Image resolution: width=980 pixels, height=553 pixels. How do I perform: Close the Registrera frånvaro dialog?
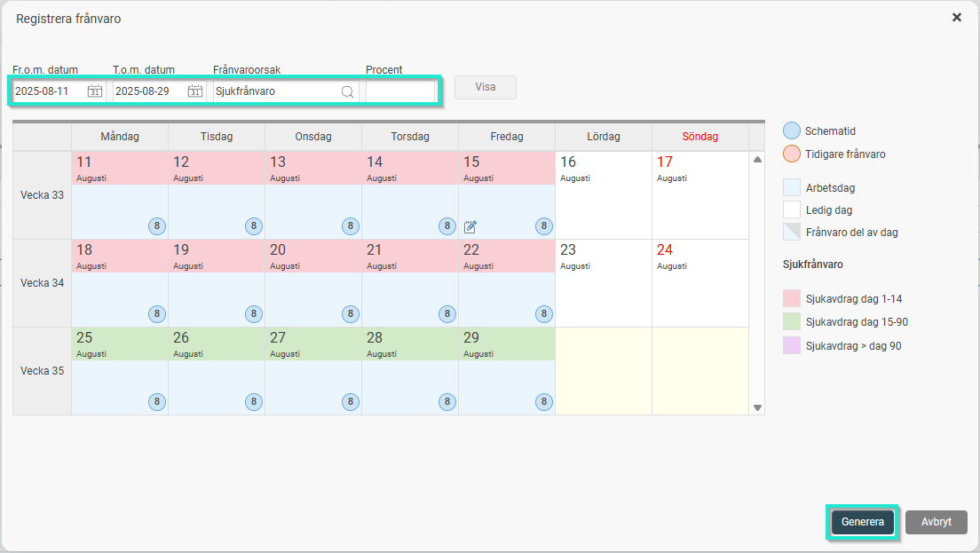pyautogui.click(x=957, y=18)
